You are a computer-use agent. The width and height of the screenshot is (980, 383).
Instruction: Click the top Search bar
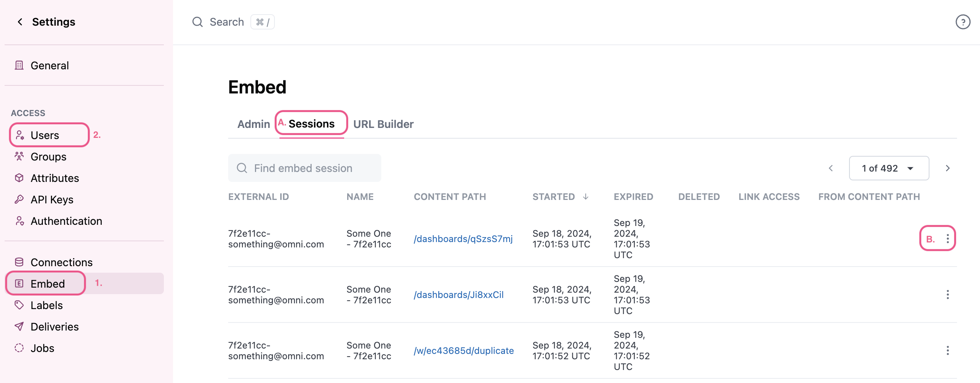coord(227,22)
